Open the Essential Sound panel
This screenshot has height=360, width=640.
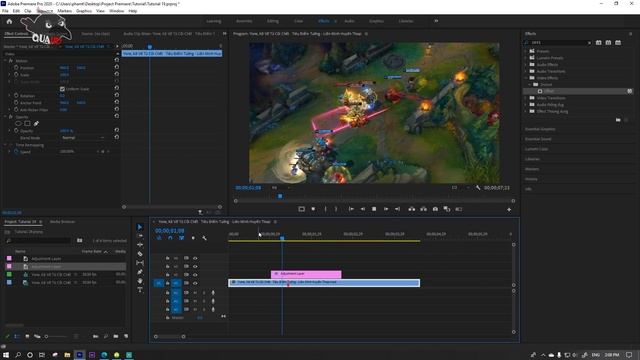click(x=538, y=139)
